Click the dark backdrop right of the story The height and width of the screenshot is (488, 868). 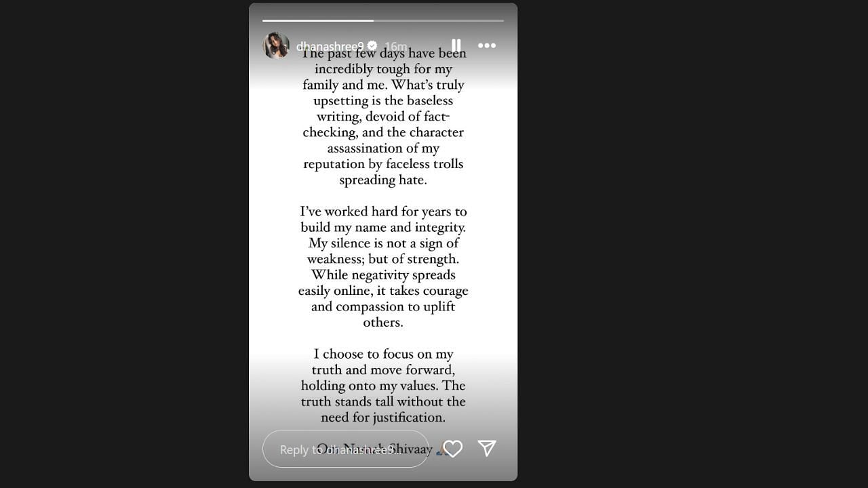(x=692, y=244)
